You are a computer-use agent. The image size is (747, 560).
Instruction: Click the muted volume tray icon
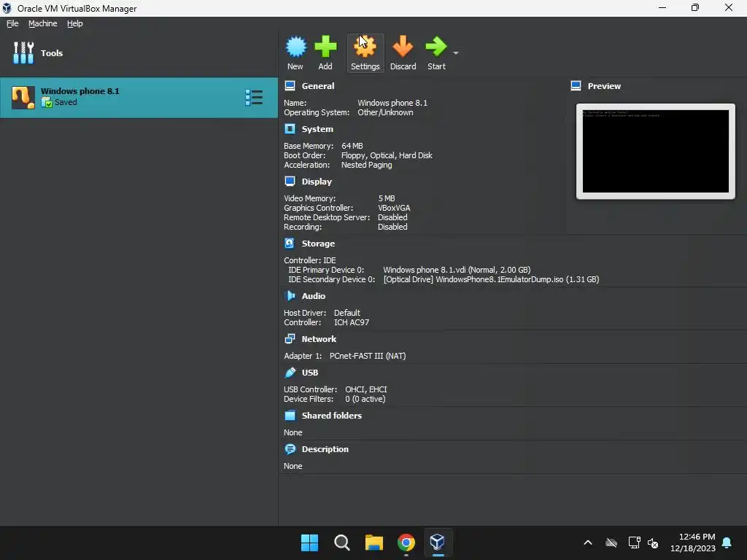point(653,542)
